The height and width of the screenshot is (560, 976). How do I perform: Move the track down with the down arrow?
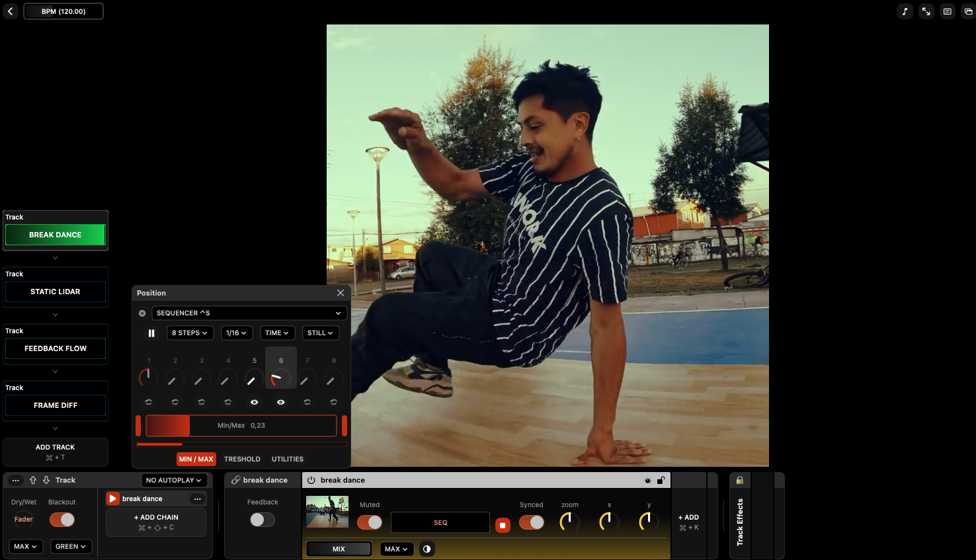tap(46, 480)
